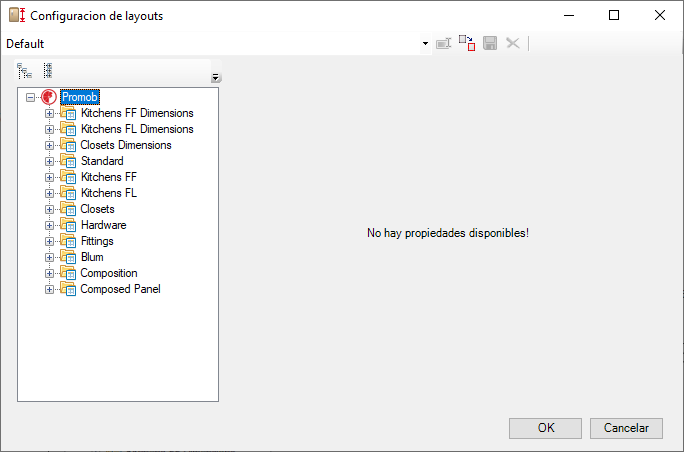This screenshot has height=452, width=684.
Task: Select Closets Dimensions tree label
Action: pos(126,145)
